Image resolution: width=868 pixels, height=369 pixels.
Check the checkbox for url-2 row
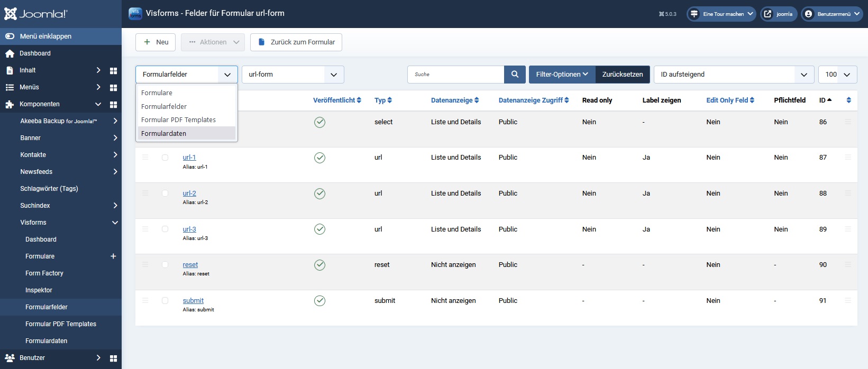point(165,193)
